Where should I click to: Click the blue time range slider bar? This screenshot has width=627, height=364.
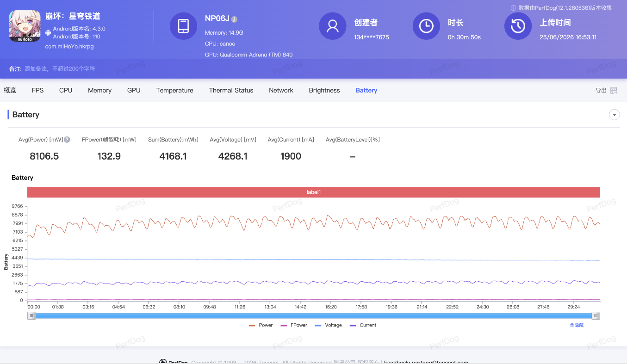(314, 316)
